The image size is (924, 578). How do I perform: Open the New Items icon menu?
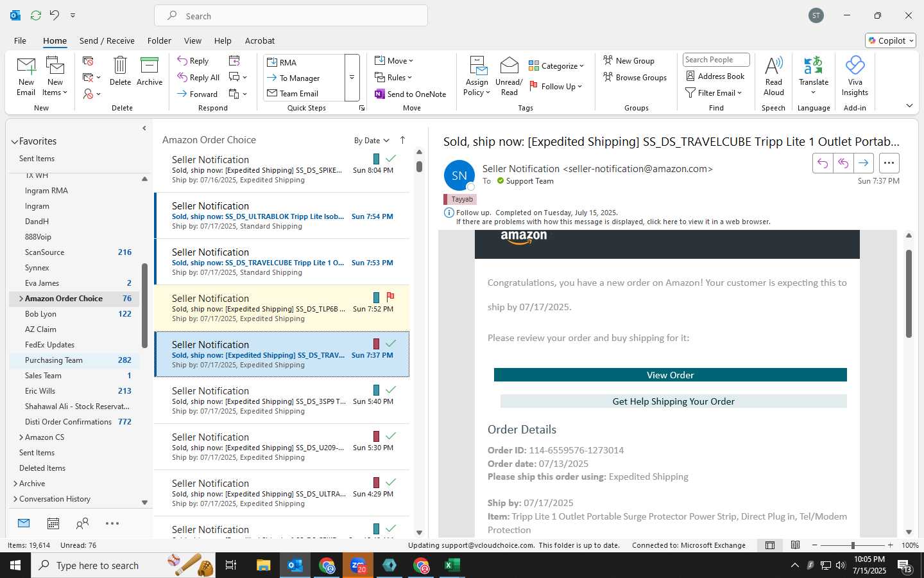pyautogui.click(x=55, y=76)
